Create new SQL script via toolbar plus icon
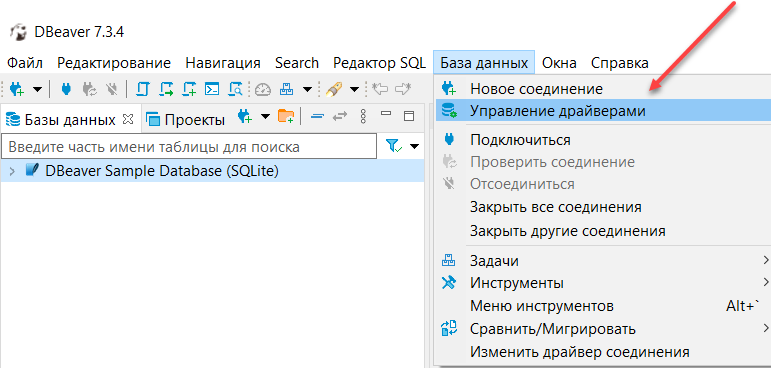771x368 pixels. (x=189, y=89)
